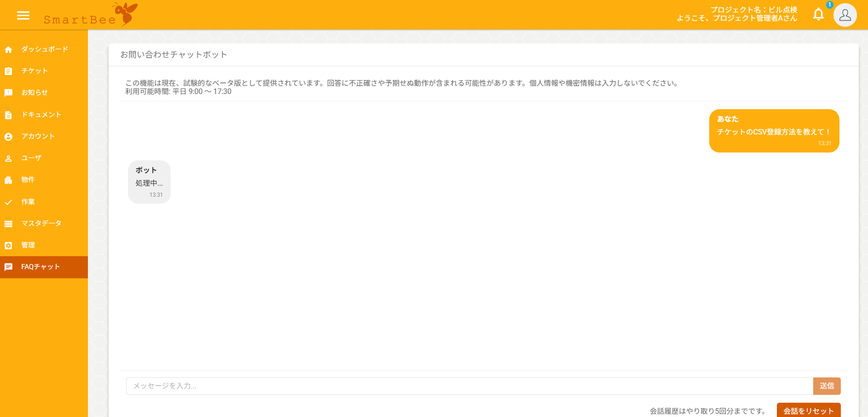Open the notification bell icon
The image size is (868, 417).
(x=819, y=14)
